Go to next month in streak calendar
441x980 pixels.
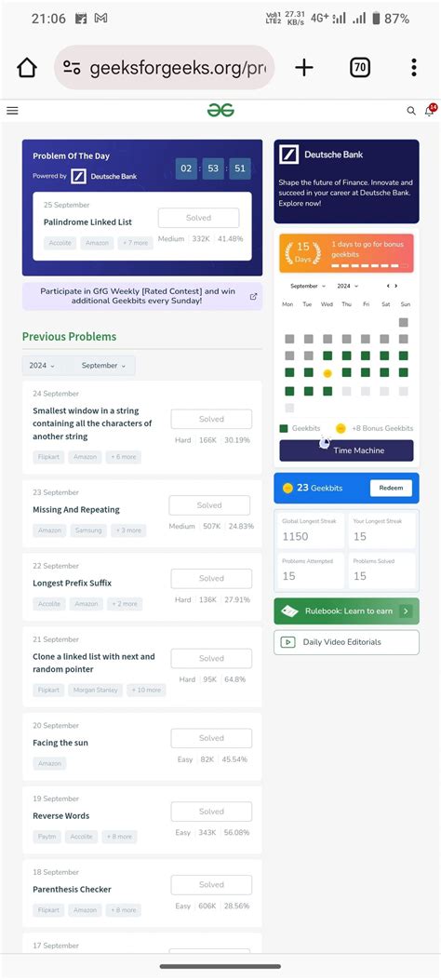(396, 286)
